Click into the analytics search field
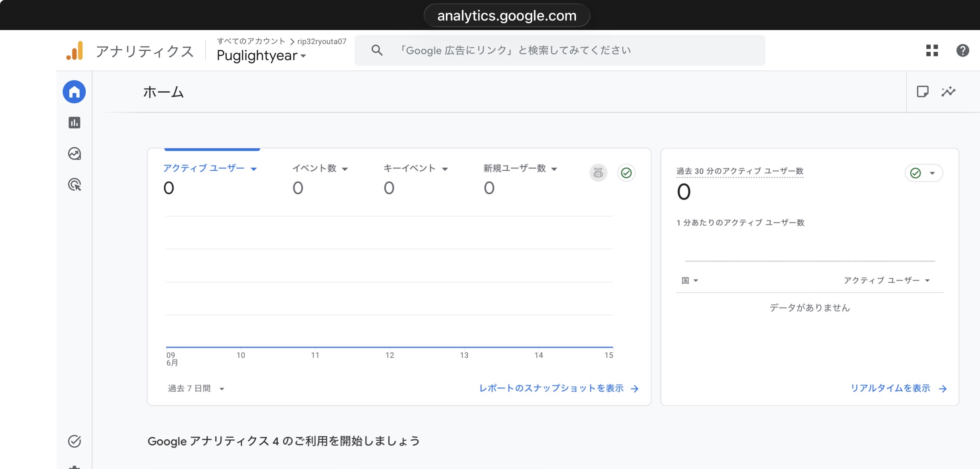Screen dimensions: 980x469 coord(560,50)
